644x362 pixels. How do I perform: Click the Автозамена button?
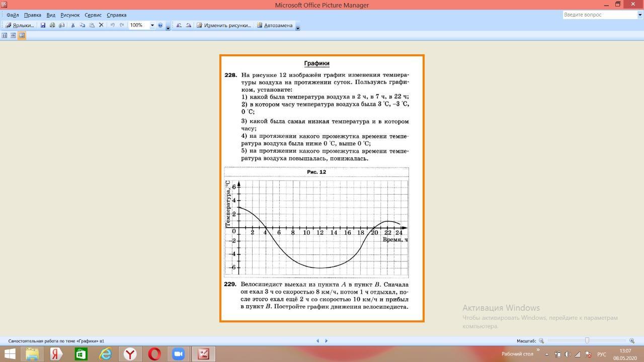click(275, 25)
